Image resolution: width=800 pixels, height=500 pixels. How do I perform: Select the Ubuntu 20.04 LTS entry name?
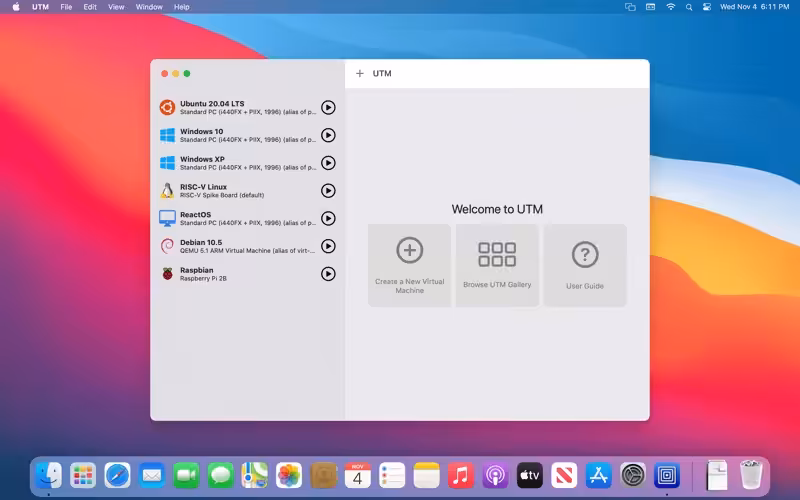(212, 104)
